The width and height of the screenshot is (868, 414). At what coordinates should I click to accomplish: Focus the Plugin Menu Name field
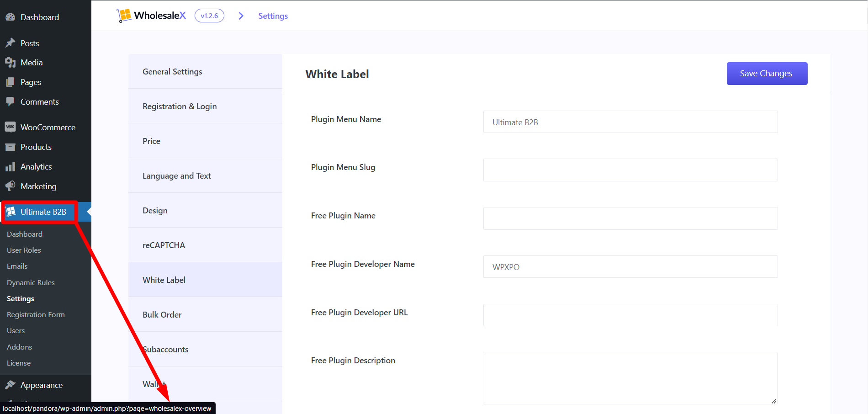[x=630, y=122]
